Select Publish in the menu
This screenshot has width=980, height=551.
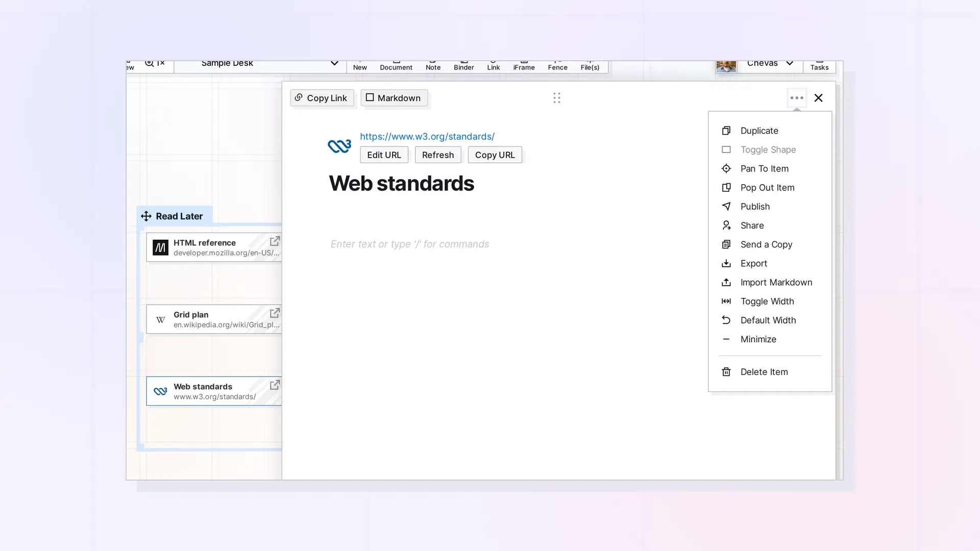770,207
